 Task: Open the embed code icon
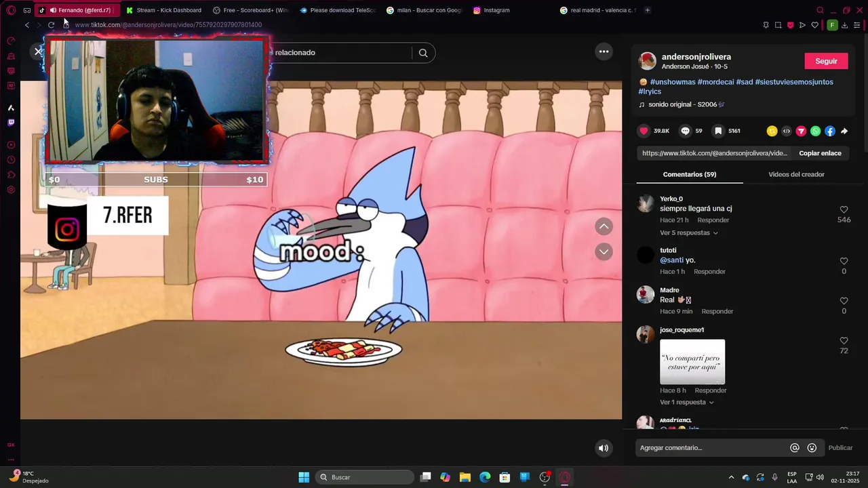click(787, 131)
